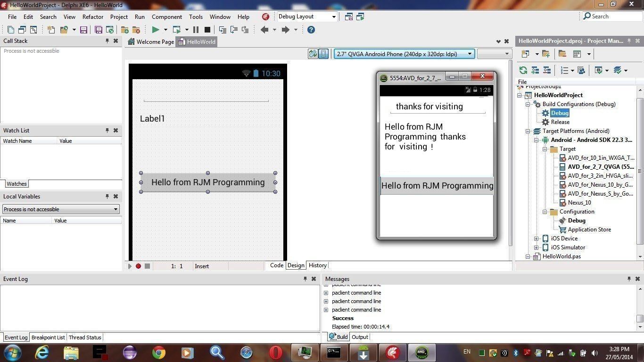Pin the Event Log panel
This screenshot has width=644, height=362.
[305, 279]
